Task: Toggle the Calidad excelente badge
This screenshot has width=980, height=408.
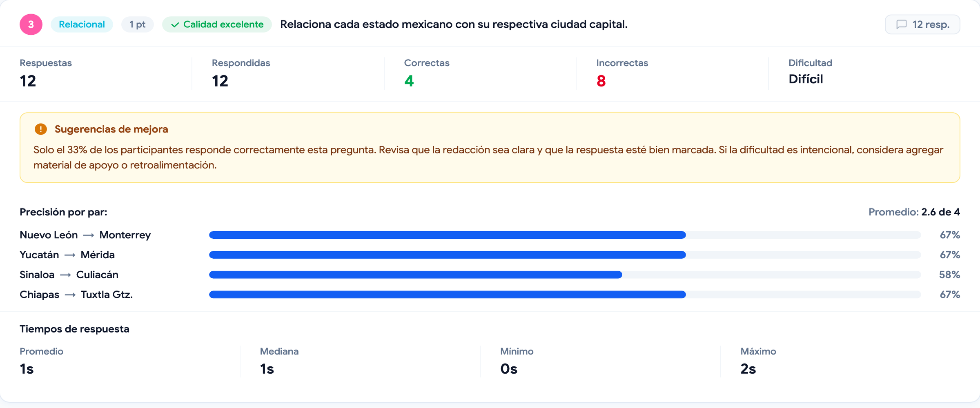Action: point(216,24)
